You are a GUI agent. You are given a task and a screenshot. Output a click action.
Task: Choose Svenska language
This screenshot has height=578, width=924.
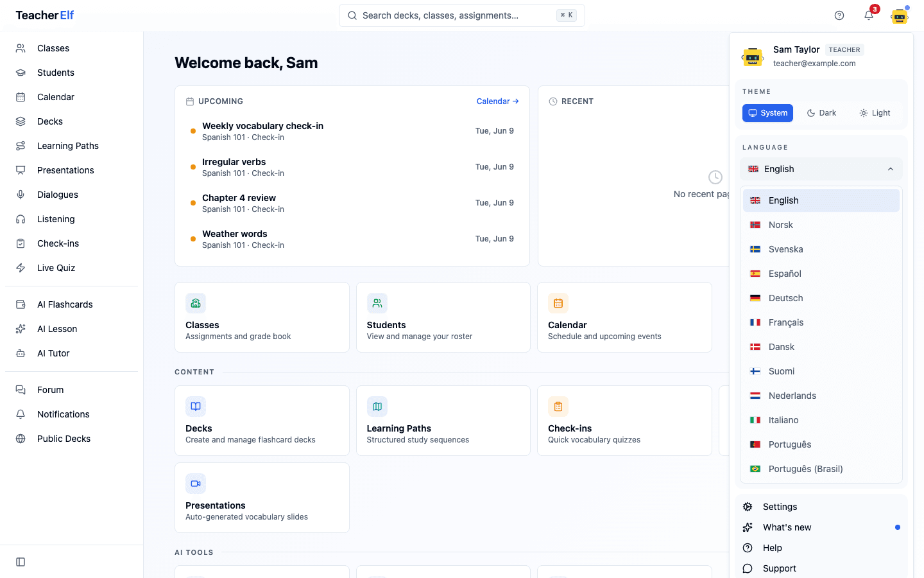coord(821,249)
